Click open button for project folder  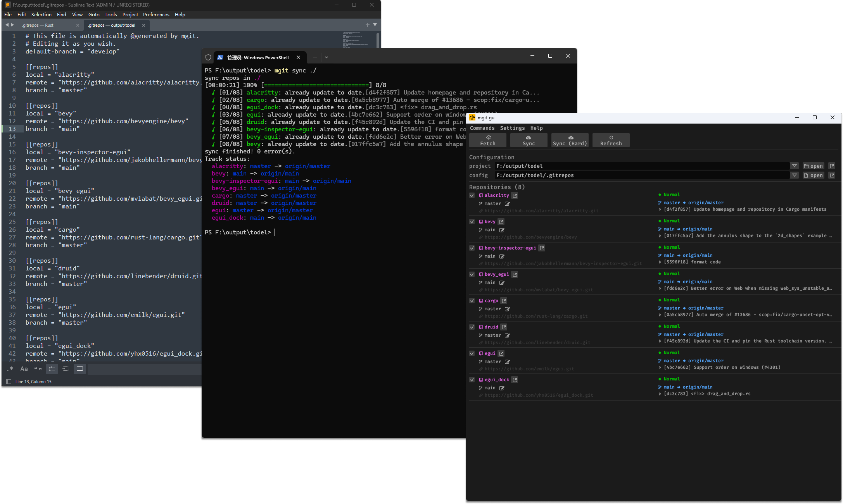(814, 166)
